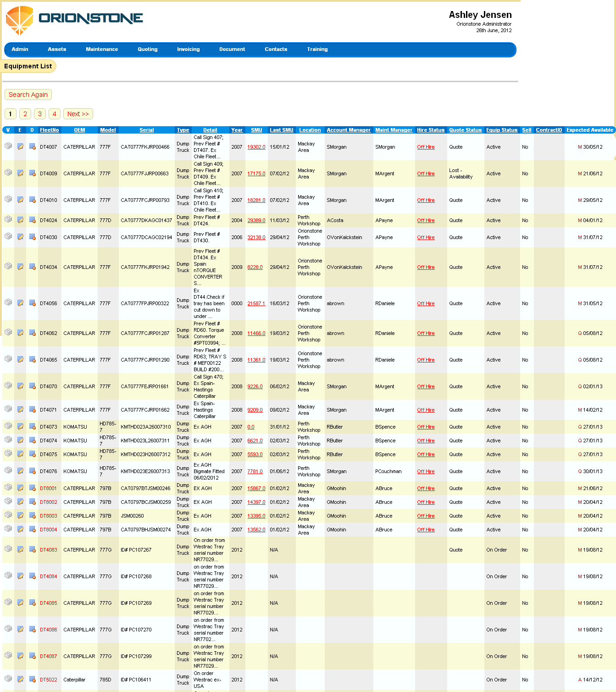Screen dimensions: 616x692
Task: Click the Orionstone logo
Action: click(73, 19)
